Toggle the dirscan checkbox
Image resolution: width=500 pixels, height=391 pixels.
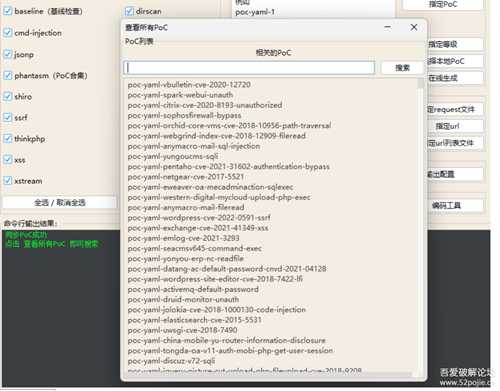coord(129,12)
